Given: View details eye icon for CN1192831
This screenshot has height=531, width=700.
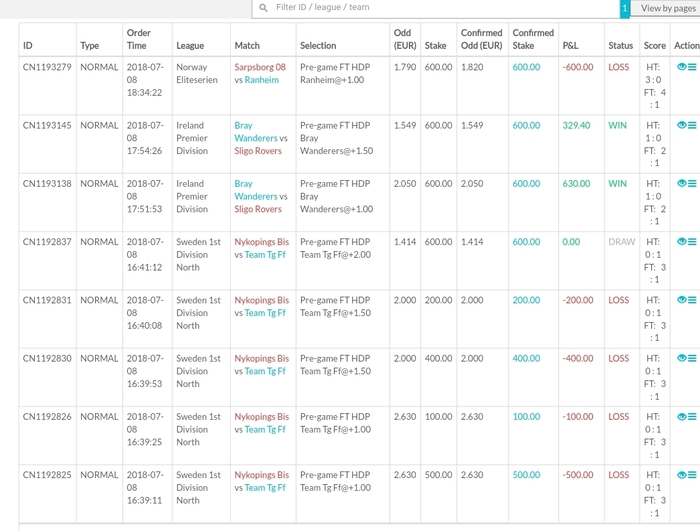Looking at the screenshot, I should [681, 300].
